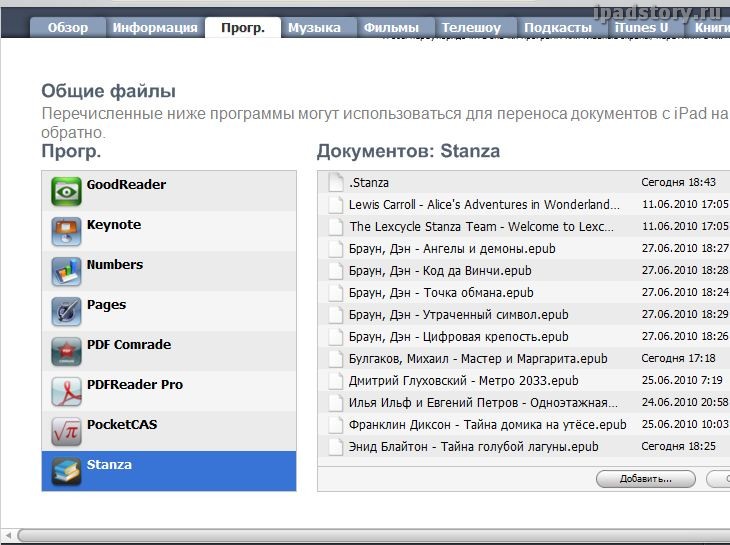Select PDF Comrade name in the apps list
Screen dimensions: 730x545
pos(129,345)
